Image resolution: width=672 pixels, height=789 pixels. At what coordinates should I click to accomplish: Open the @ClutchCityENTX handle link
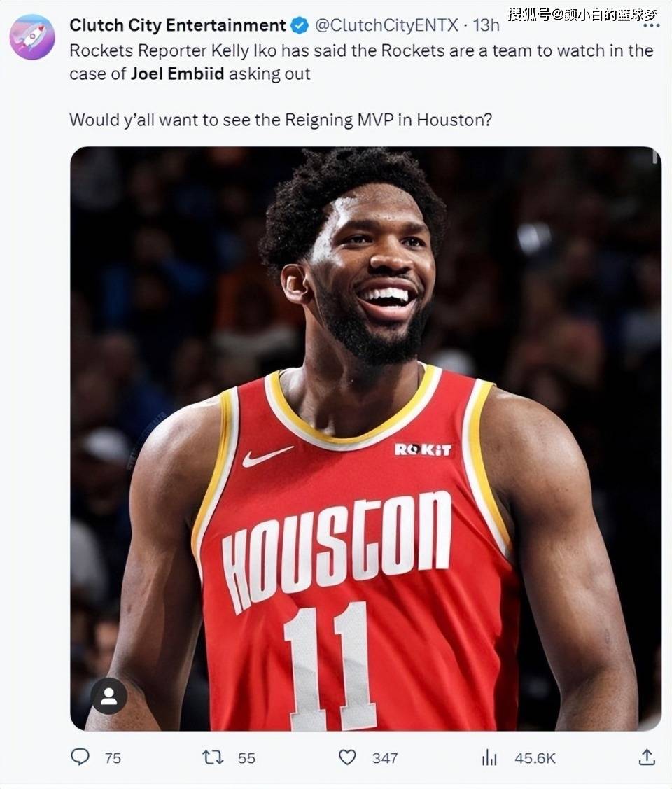pyautogui.click(x=387, y=25)
